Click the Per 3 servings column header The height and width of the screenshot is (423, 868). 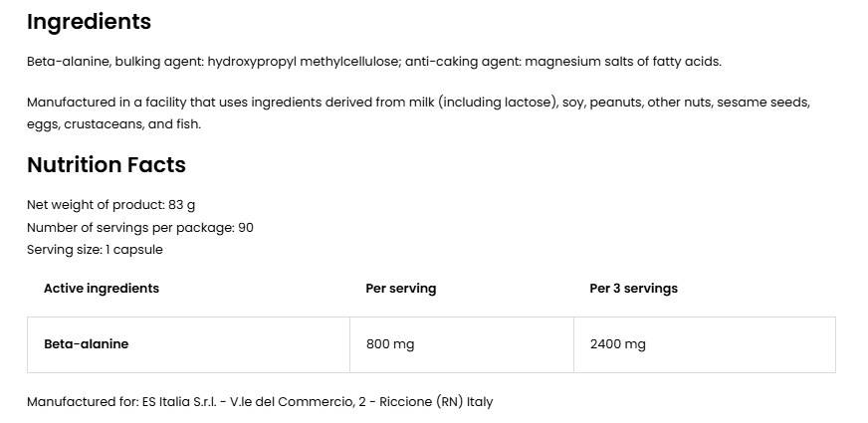(x=633, y=289)
